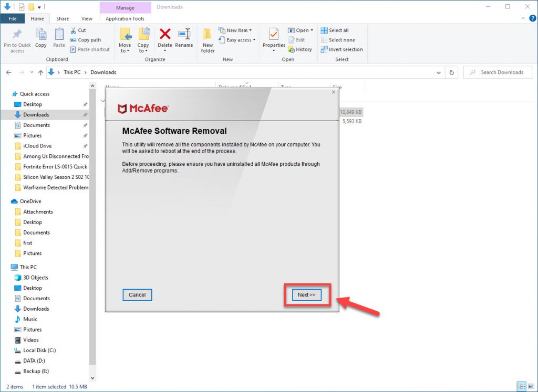The image size is (538, 392).
Task: Cancel the McAfee Software Removal wizard
Action: 137,295
